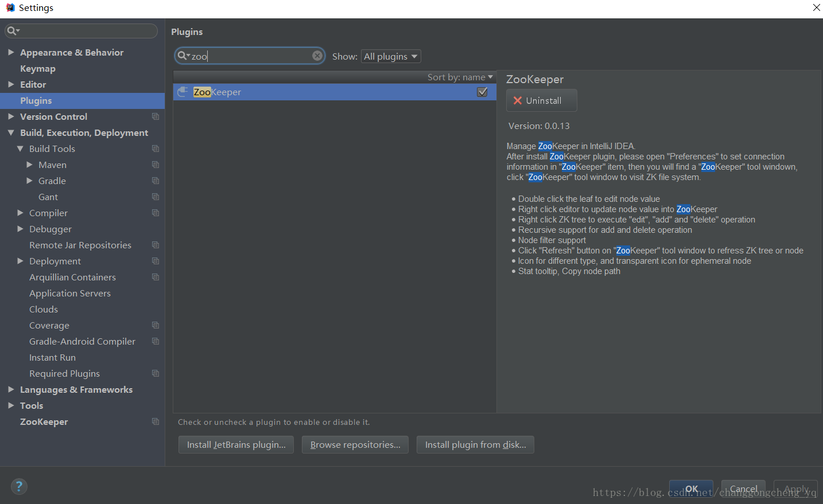
Task: Click project-level icon beside Build Tools
Action: coord(155,149)
